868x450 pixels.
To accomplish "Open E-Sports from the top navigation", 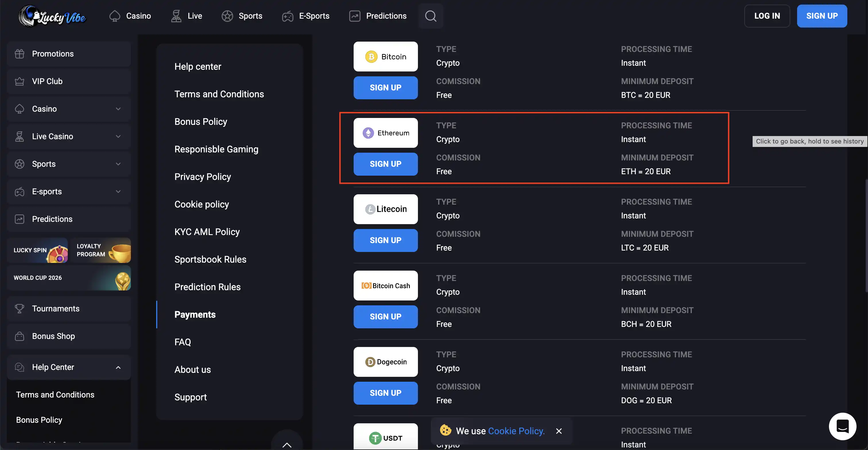I will tap(305, 16).
